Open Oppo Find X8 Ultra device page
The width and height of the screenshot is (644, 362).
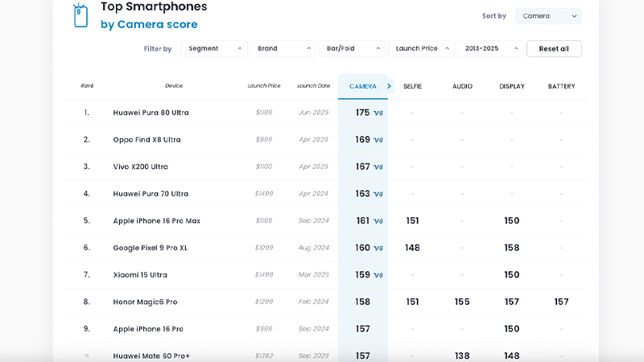click(147, 139)
